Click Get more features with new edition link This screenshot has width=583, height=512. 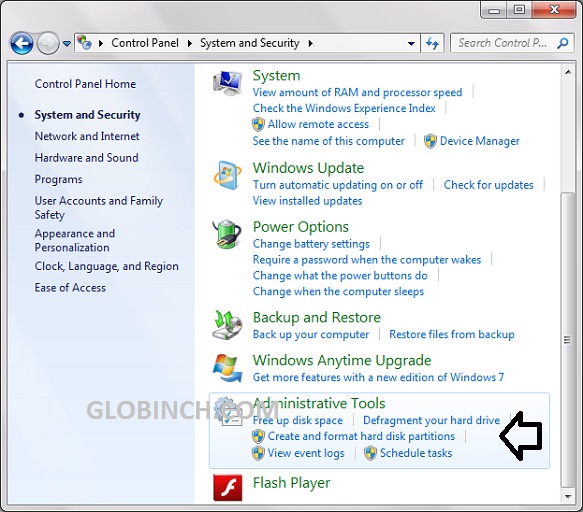(x=379, y=377)
